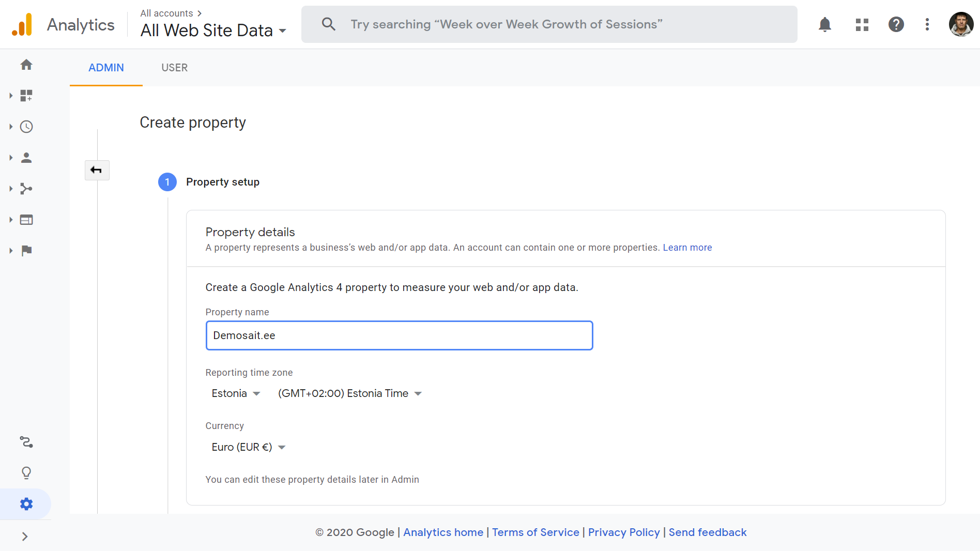The width and height of the screenshot is (980, 551).
Task: Open Realtime reports clock icon
Action: click(x=26, y=127)
